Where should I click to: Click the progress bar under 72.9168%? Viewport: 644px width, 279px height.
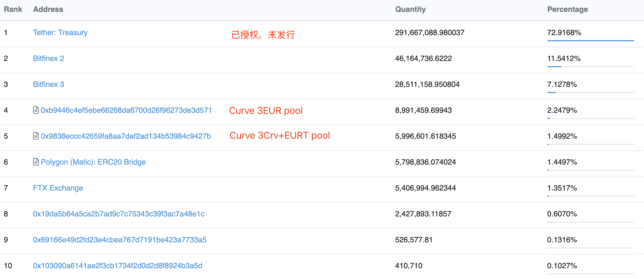591,41
